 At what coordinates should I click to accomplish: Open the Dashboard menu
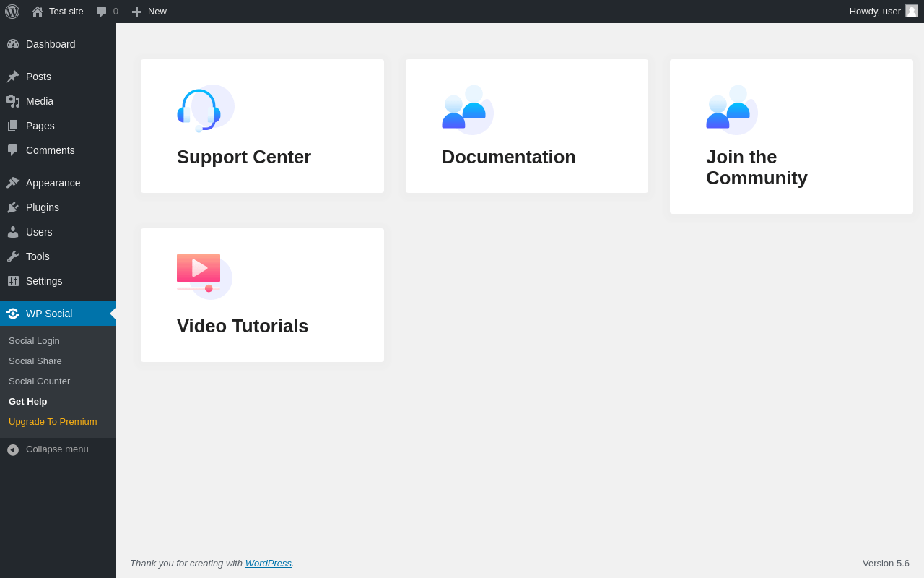58,44
